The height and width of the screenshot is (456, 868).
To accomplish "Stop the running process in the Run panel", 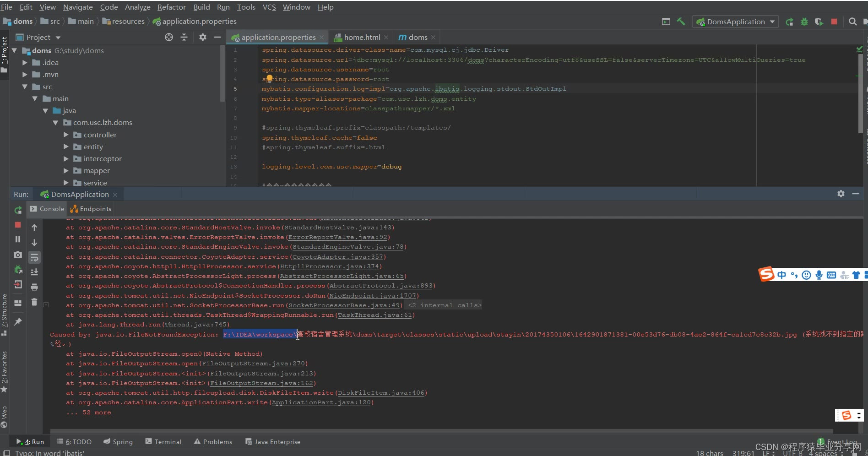I will 18,225.
